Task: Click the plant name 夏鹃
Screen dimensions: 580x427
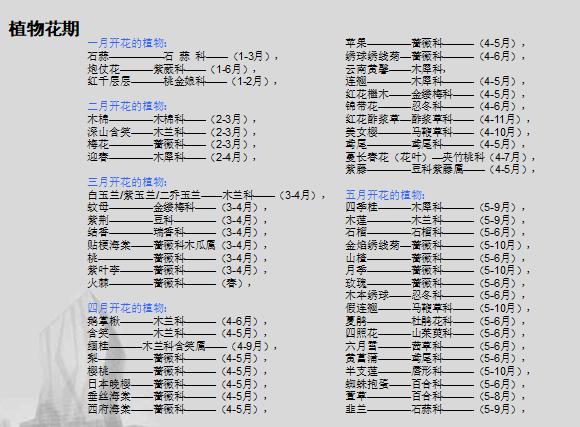Action: point(356,321)
